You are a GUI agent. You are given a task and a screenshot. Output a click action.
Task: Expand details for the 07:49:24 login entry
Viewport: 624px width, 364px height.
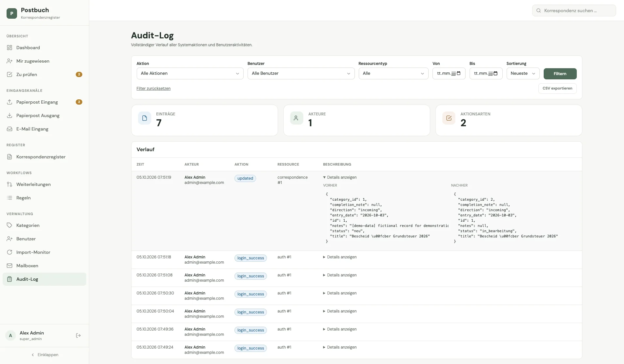coord(340,347)
